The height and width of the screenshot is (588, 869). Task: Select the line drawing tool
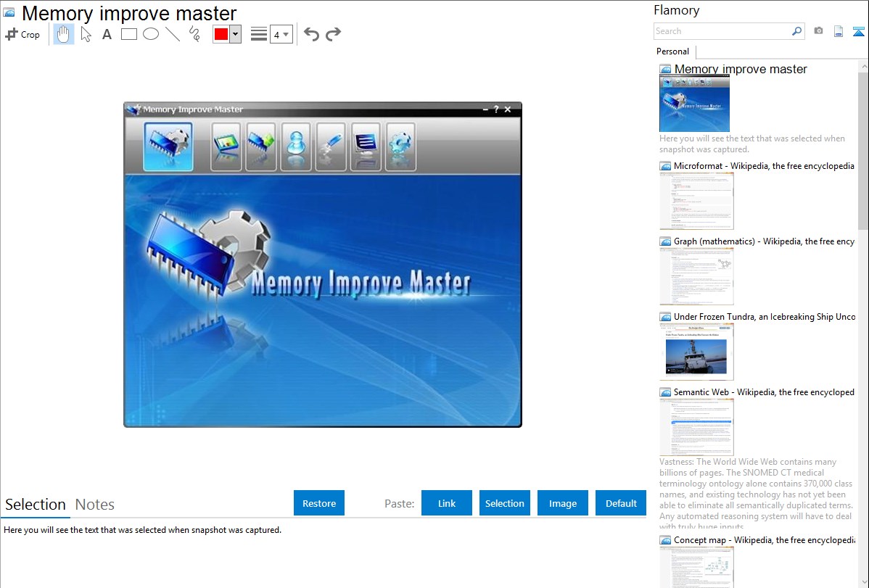coord(173,34)
